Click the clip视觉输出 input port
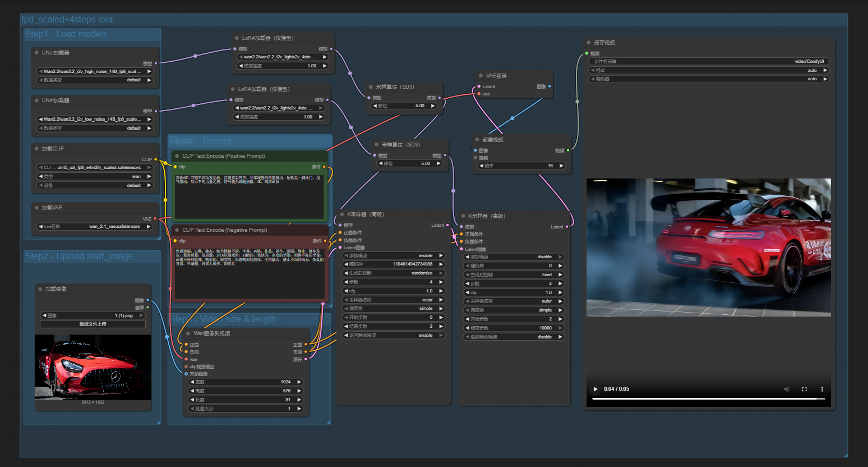 tap(186, 367)
